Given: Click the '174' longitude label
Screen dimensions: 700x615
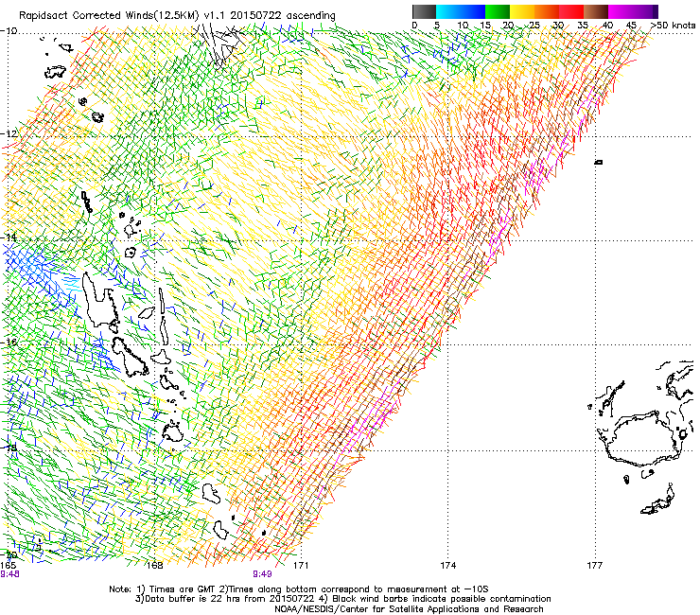Looking at the screenshot, I should tap(447, 566).
